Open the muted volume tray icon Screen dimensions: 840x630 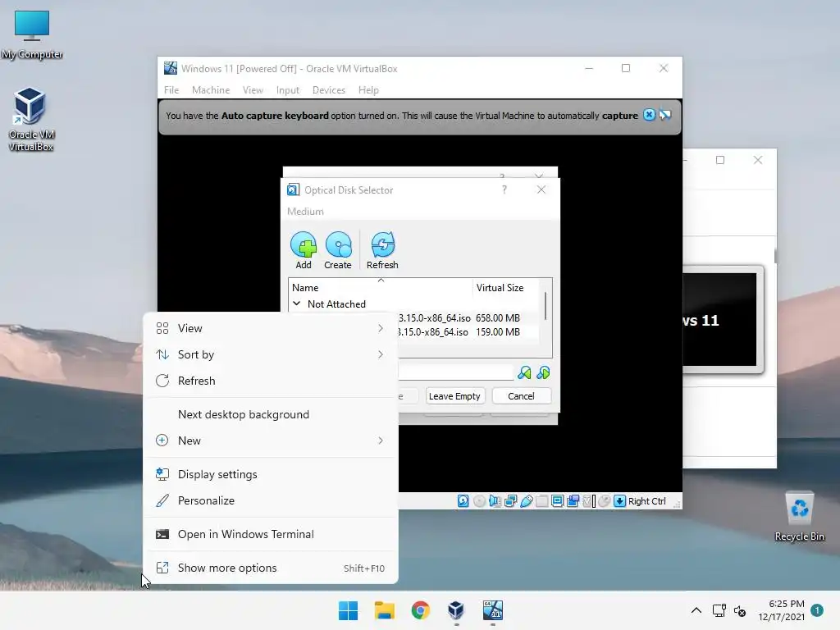click(x=740, y=610)
